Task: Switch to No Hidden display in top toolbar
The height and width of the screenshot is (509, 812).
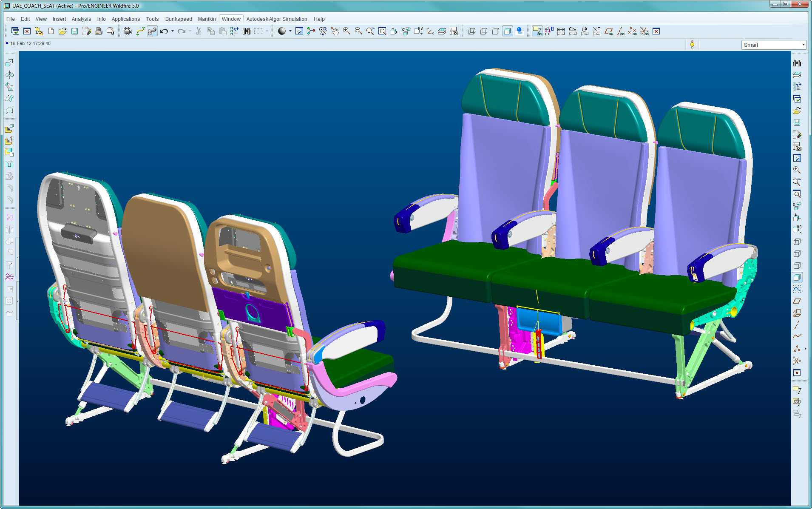Action: coord(495,31)
